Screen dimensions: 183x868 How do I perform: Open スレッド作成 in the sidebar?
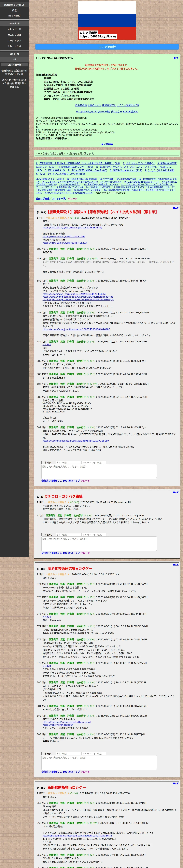[x=14, y=46]
